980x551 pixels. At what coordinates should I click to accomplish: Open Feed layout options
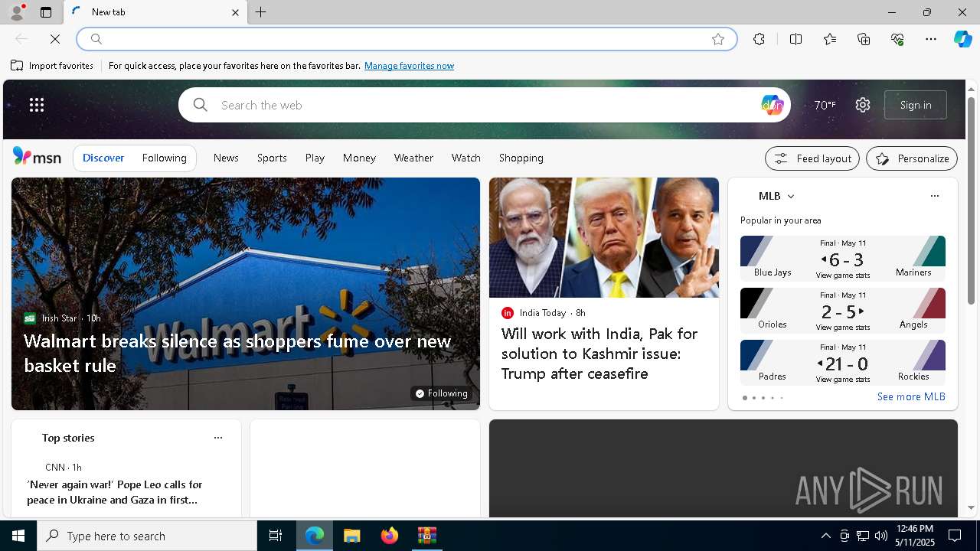tap(812, 158)
